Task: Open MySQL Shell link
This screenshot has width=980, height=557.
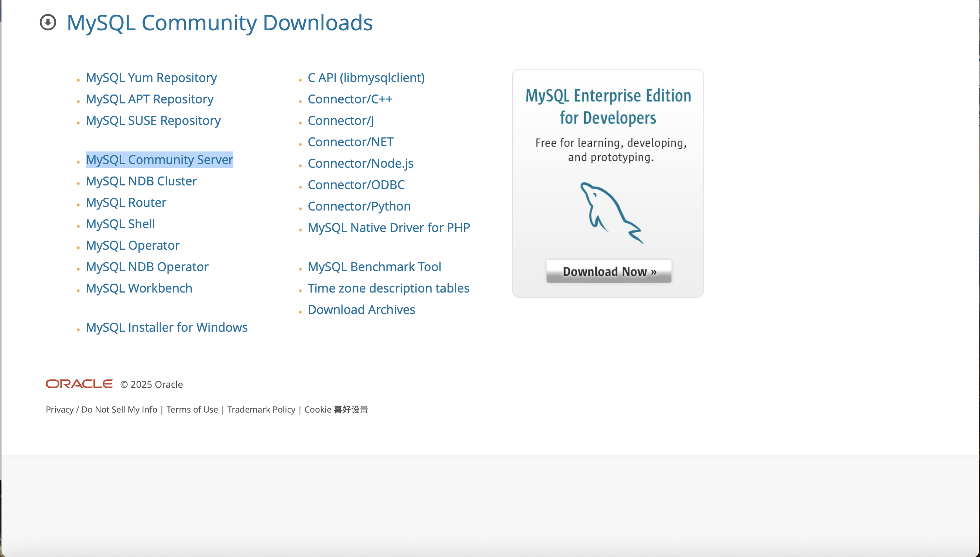Action: (x=120, y=224)
